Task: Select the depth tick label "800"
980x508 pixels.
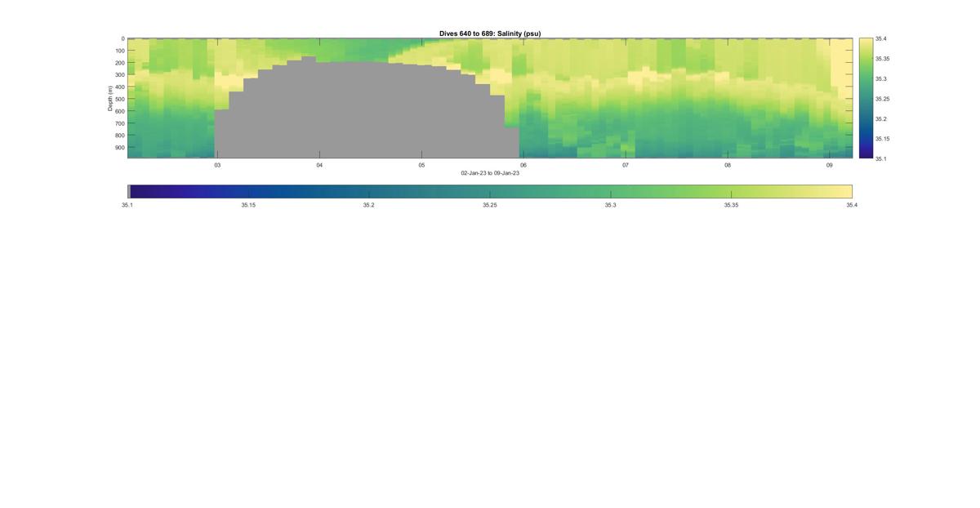Action: (119, 136)
